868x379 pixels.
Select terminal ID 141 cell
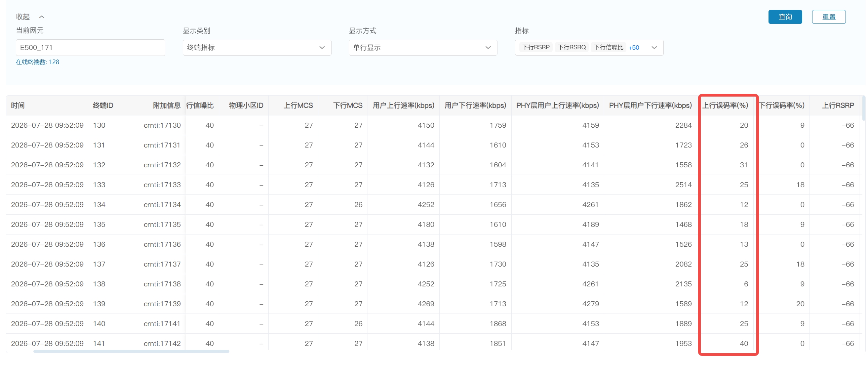coord(99,344)
